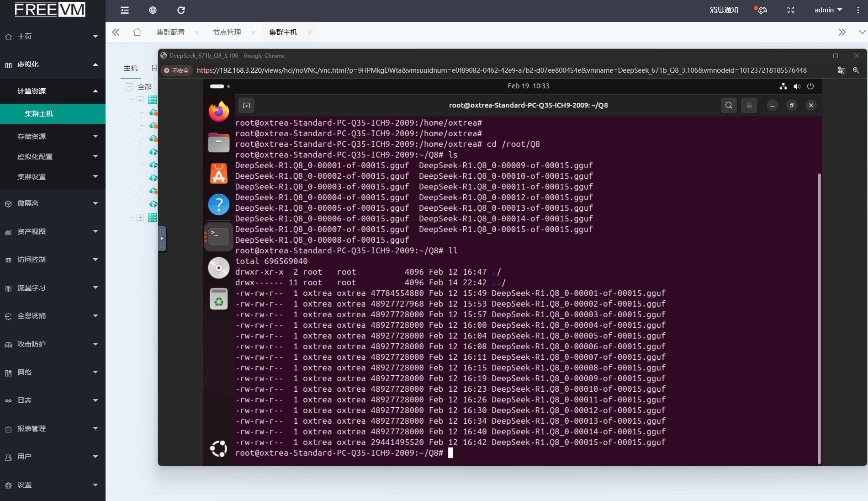
Task: Toggle the sidebar collapse menu icon
Action: (124, 10)
